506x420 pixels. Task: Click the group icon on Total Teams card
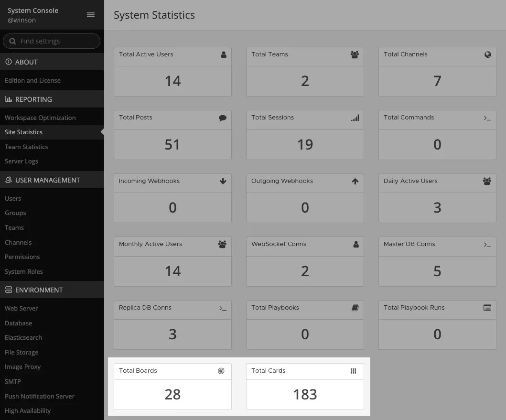pyautogui.click(x=355, y=54)
